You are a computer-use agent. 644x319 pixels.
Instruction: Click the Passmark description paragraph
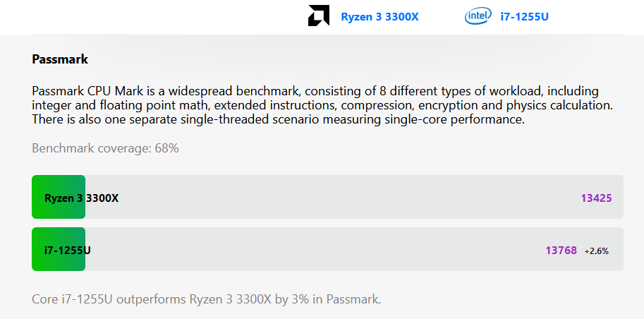tap(322, 105)
